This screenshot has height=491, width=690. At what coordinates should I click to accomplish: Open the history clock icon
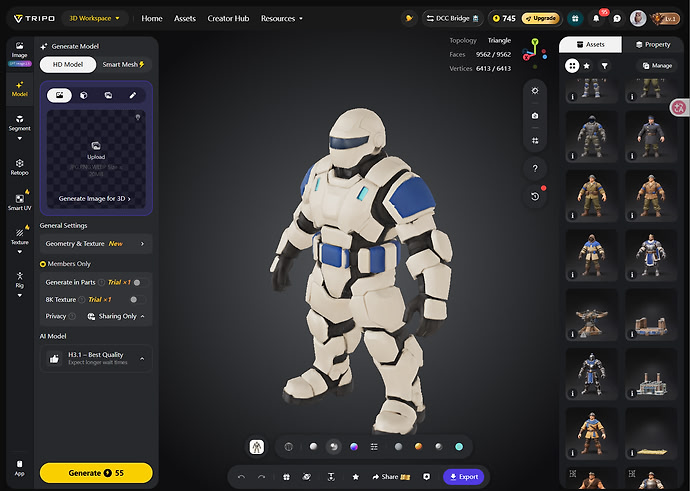coord(535,196)
